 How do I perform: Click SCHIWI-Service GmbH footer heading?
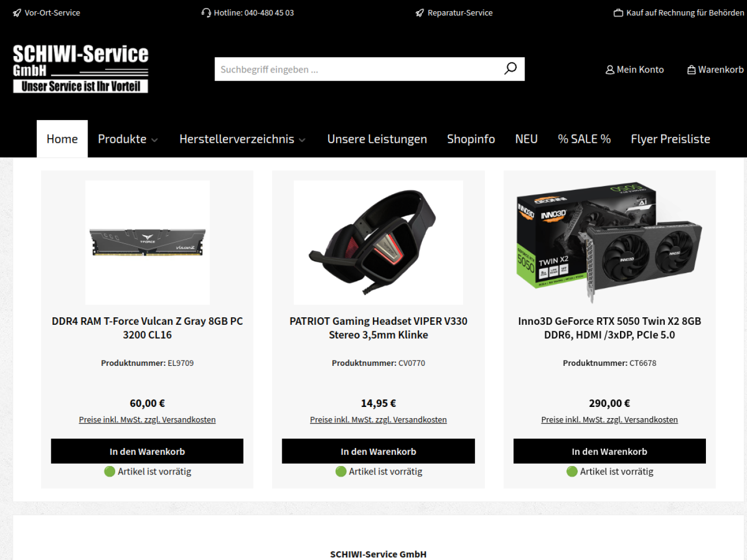pyautogui.click(x=378, y=554)
